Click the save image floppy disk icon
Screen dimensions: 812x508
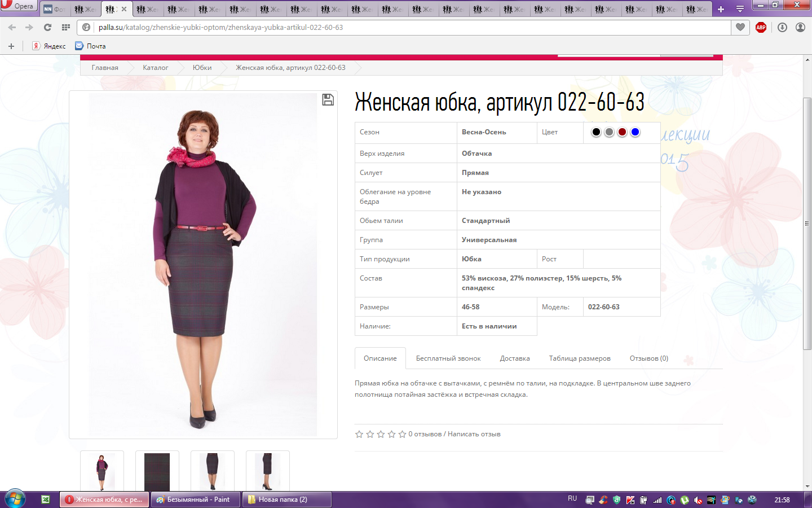tap(328, 100)
